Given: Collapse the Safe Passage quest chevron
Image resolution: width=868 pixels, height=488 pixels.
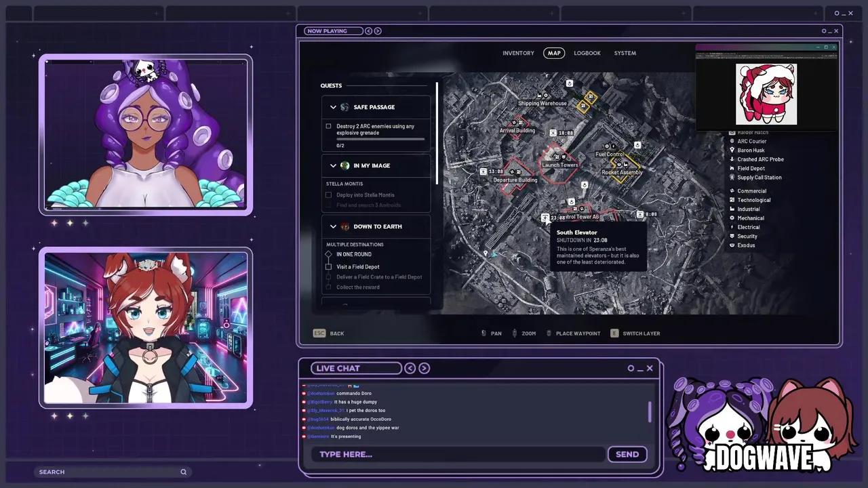Looking at the screenshot, I should [x=333, y=107].
